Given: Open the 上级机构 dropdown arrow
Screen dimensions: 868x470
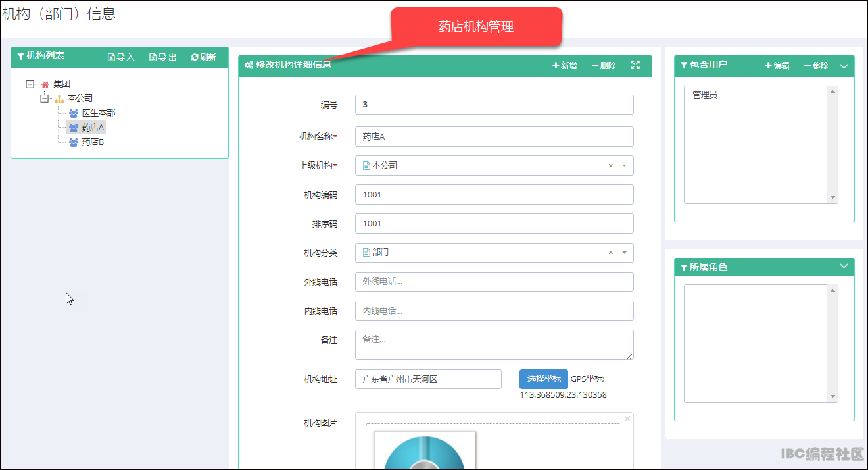Looking at the screenshot, I should tap(624, 166).
